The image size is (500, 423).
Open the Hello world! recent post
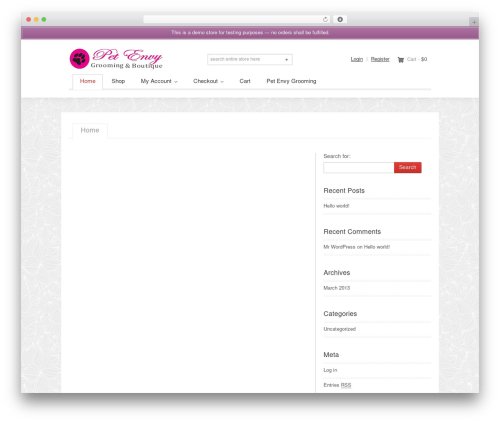pos(336,206)
